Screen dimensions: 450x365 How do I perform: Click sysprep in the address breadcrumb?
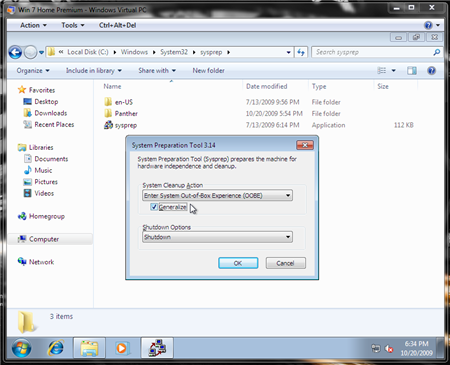tap(211, 52)
